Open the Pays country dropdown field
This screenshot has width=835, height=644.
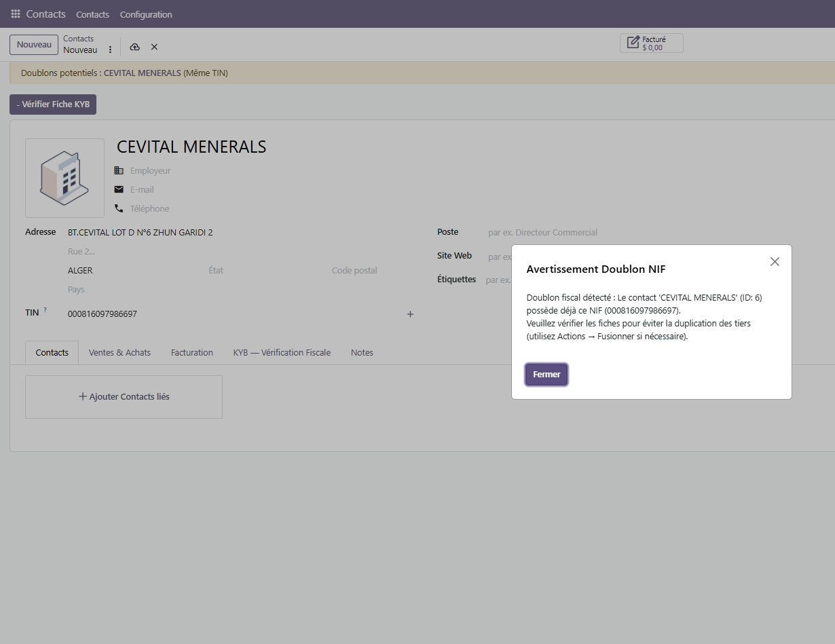tap(241, 289)
